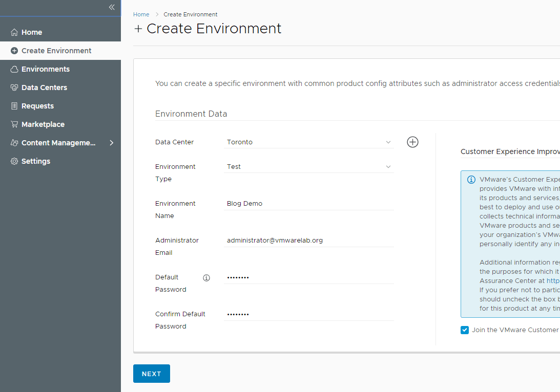Click the Home house icon in sidebar
This screenshot has height=392, width=560.
tap(14, 32)
